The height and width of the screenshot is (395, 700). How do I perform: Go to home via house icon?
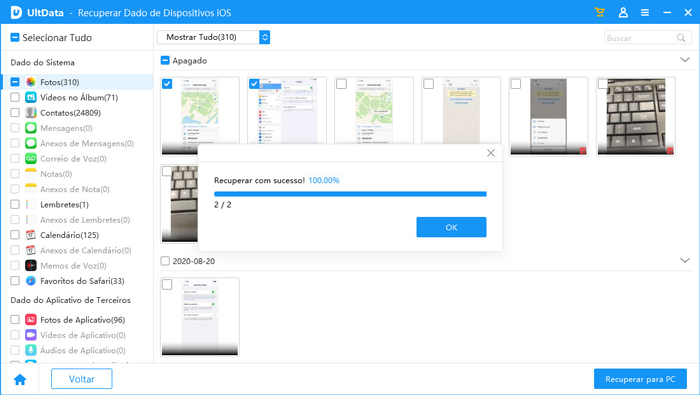(20, 379)
